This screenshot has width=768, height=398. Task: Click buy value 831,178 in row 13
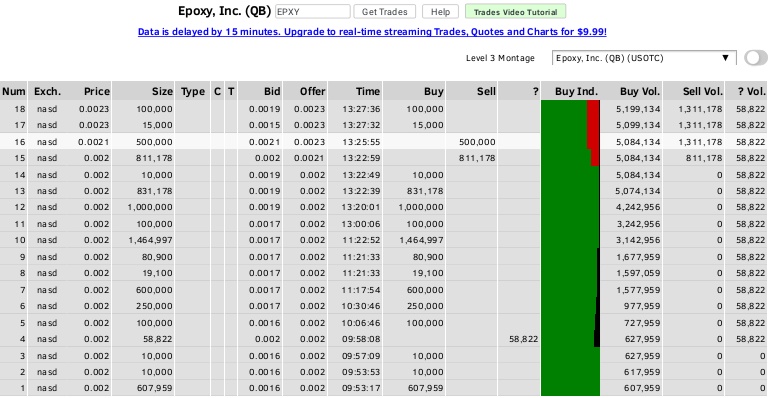pos(425,191)
